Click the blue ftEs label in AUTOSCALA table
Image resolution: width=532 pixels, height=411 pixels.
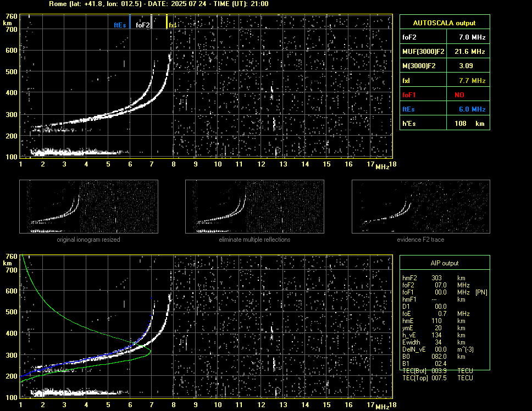point(408,109)
